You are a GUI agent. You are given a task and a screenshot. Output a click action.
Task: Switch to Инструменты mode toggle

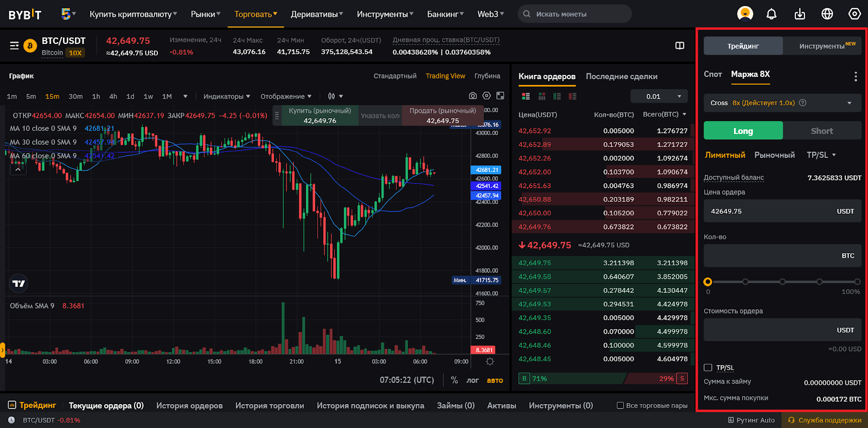[822, 46]
